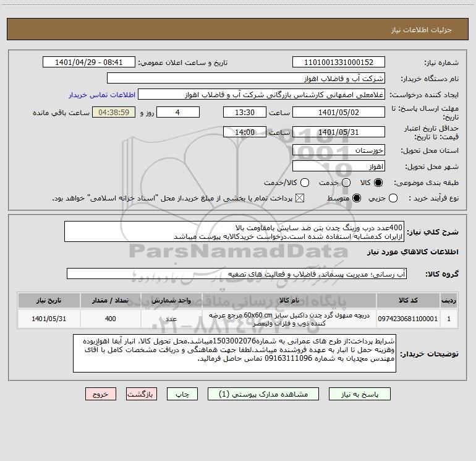Click the announcement date field 1401/04/29 - 08:41
The image size is (476, 461).
click(88, 62)
